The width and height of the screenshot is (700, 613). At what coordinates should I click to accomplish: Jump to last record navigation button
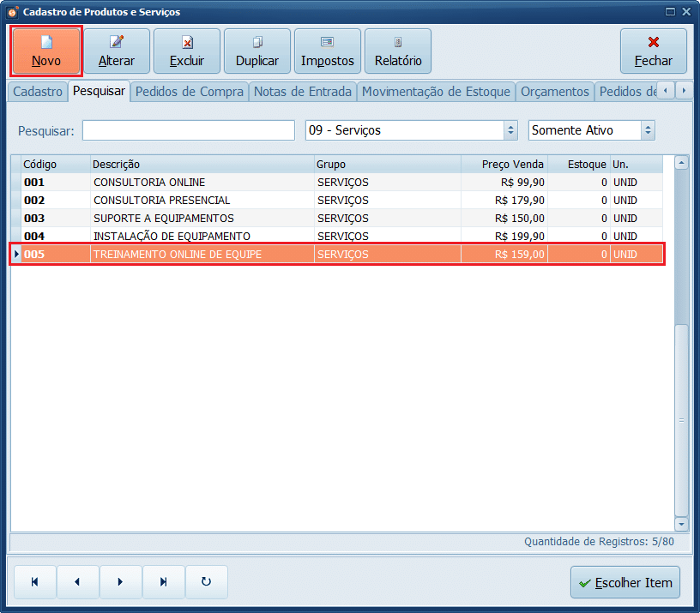pos(163,582)
